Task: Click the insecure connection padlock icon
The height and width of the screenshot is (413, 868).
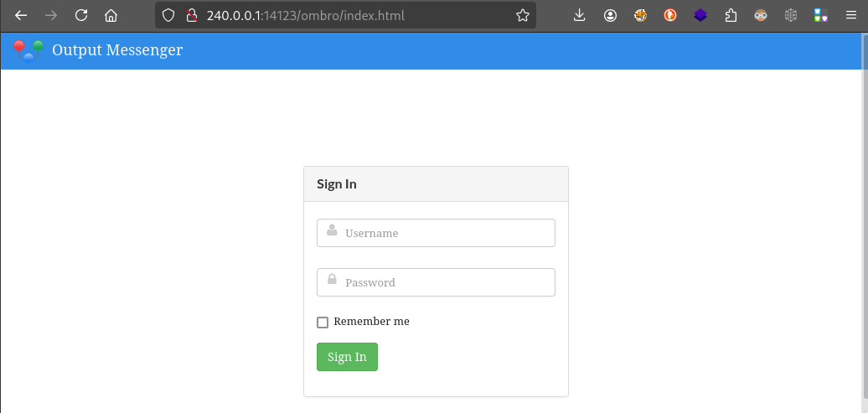Action: (x=191, y=15)
